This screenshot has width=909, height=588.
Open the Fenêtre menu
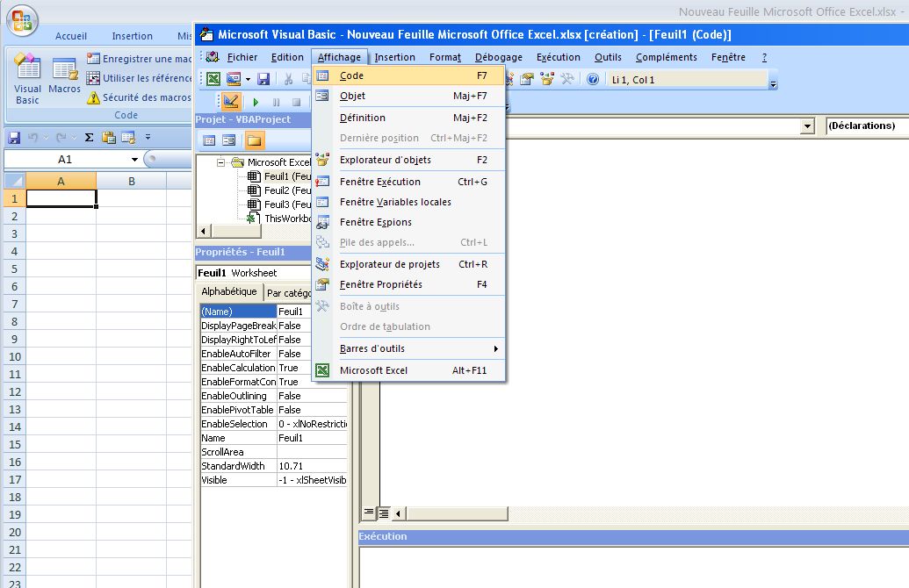(728, 57)
